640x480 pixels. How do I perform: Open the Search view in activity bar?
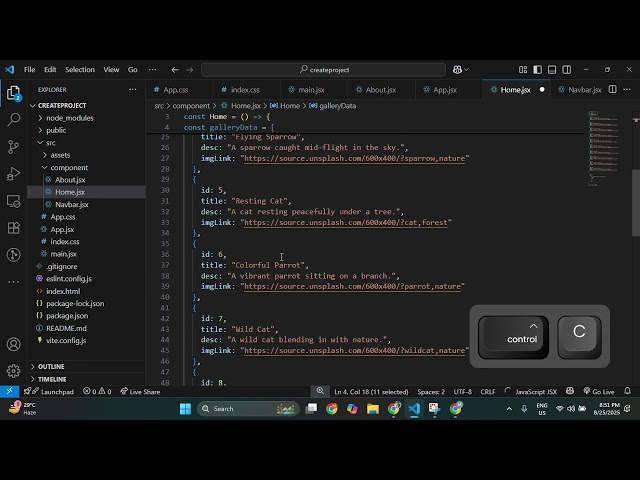pos(13,120)
